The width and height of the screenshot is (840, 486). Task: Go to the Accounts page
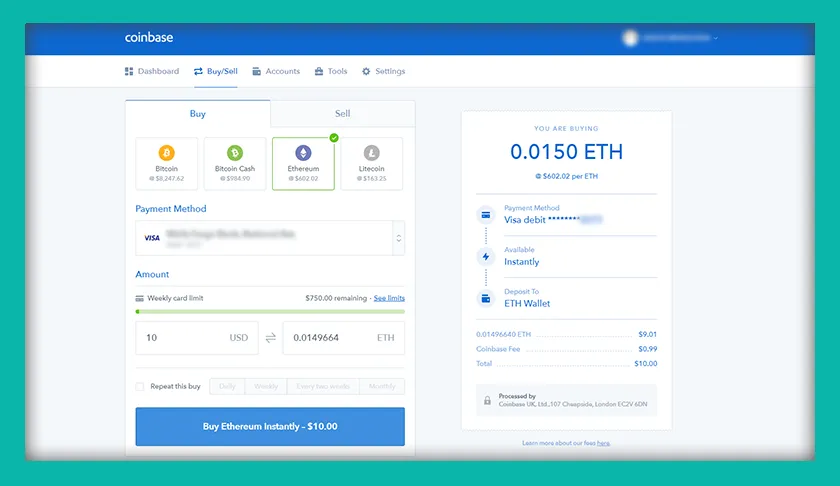[276, 71]
